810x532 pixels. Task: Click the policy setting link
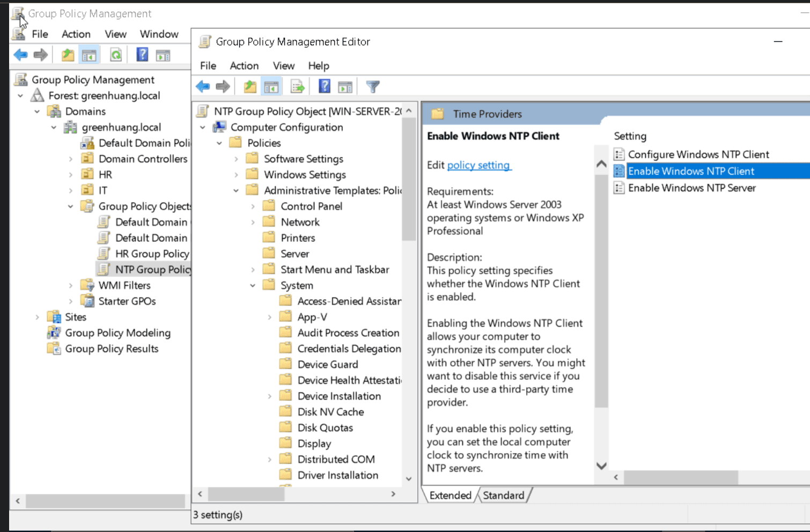479,165
